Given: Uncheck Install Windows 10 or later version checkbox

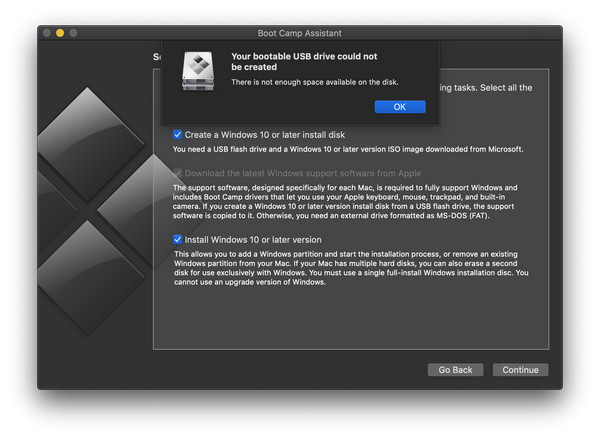Looking at the screenshot, I should (x=177, y=240).
